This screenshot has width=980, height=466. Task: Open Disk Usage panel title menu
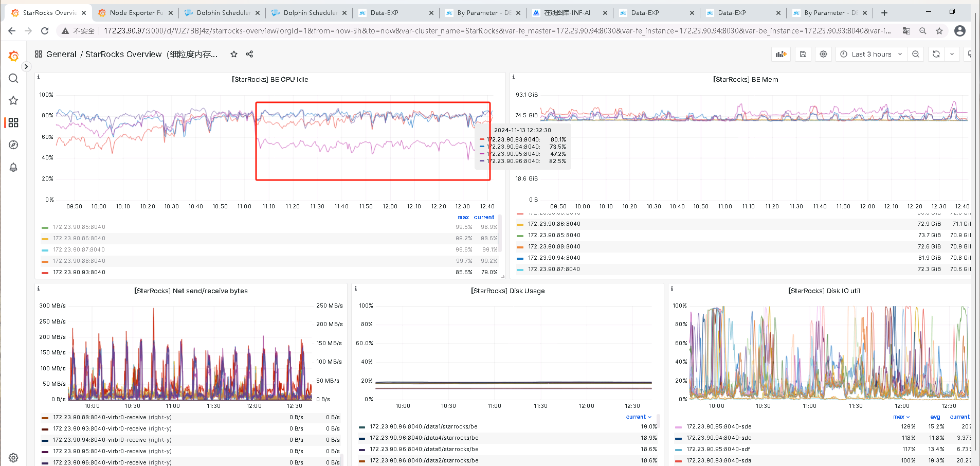click(x=507, y=291)
